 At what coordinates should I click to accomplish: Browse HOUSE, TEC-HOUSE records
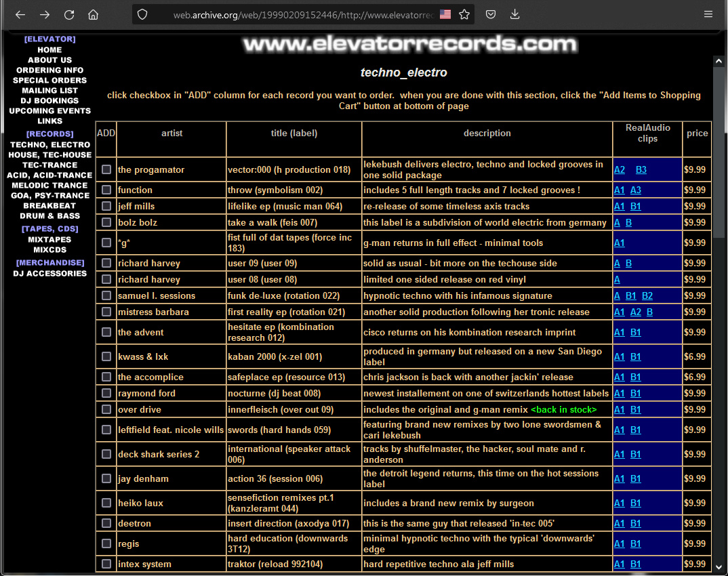(49, 155)
